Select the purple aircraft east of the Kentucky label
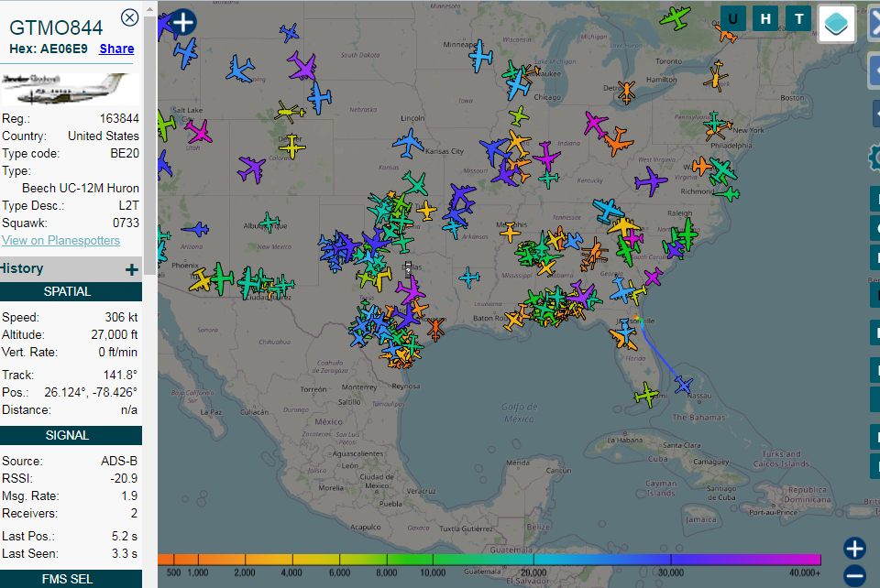 coord(651,181)
